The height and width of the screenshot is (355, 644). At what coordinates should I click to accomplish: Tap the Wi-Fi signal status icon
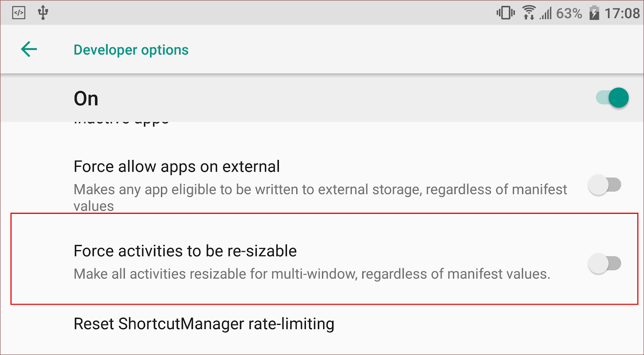click(529, 13)
